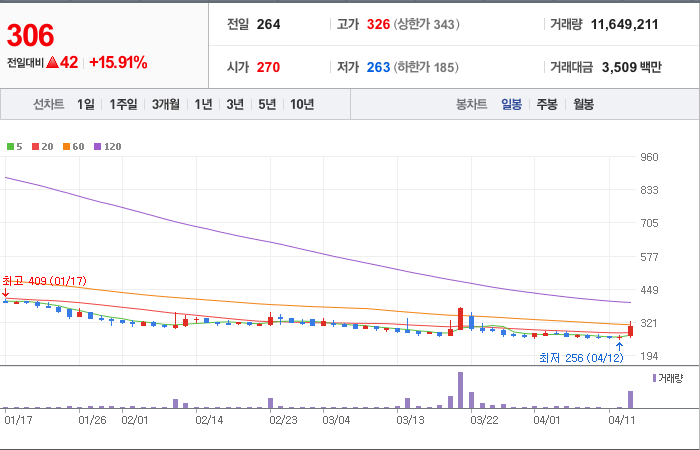The width and height of the screenshot is (700, 450).
Task: Click the 저가 value 263
Action: (x=378, y=67)
